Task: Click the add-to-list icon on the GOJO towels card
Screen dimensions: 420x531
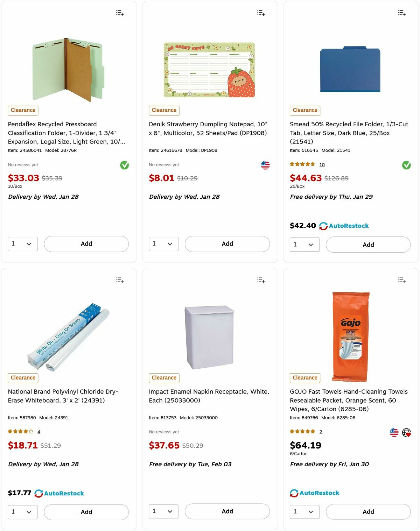Action: (401, 280)
